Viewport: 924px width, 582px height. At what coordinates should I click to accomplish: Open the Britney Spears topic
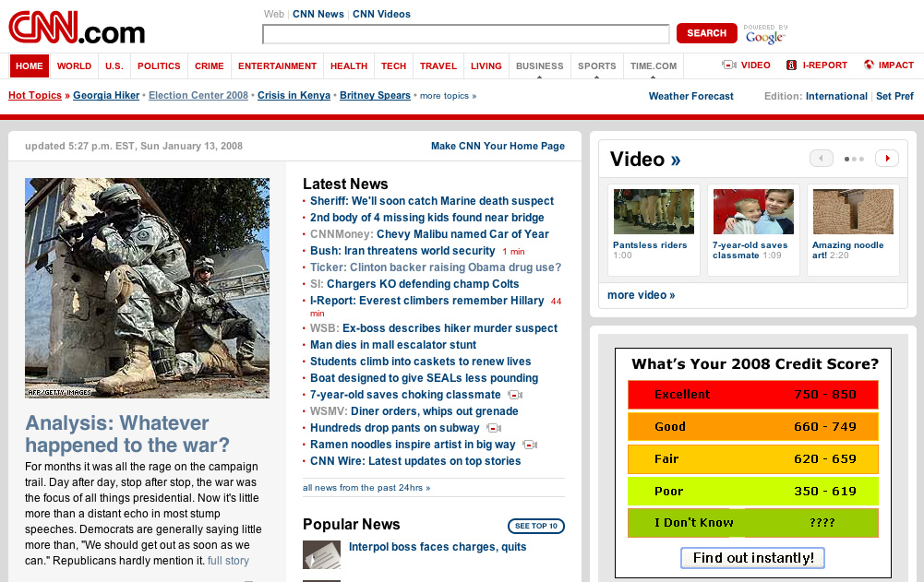tap(375, 95)
